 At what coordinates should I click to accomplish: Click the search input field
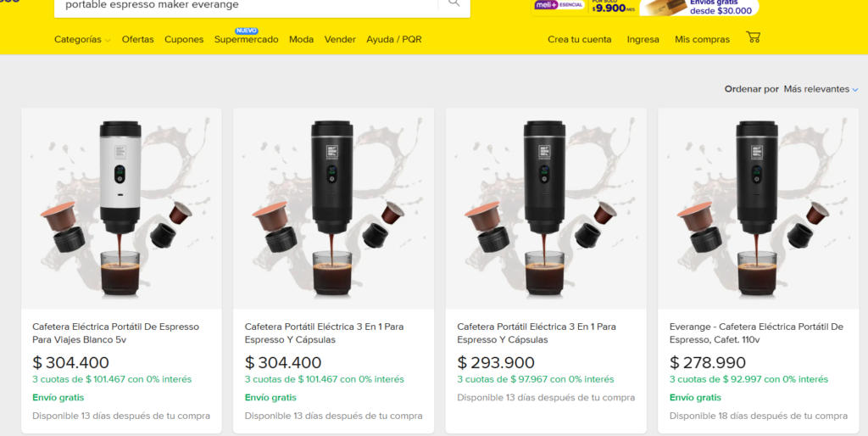[246, 4]
